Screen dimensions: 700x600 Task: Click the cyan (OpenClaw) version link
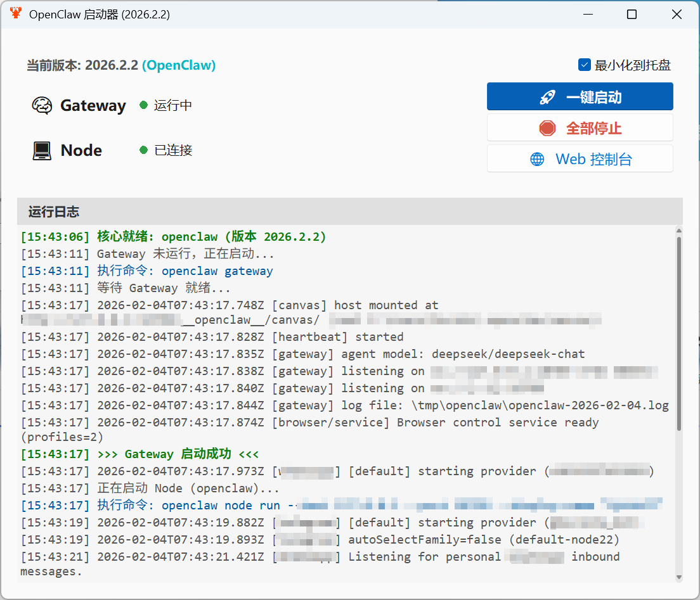pyautogui.click(x=179, y=65)
